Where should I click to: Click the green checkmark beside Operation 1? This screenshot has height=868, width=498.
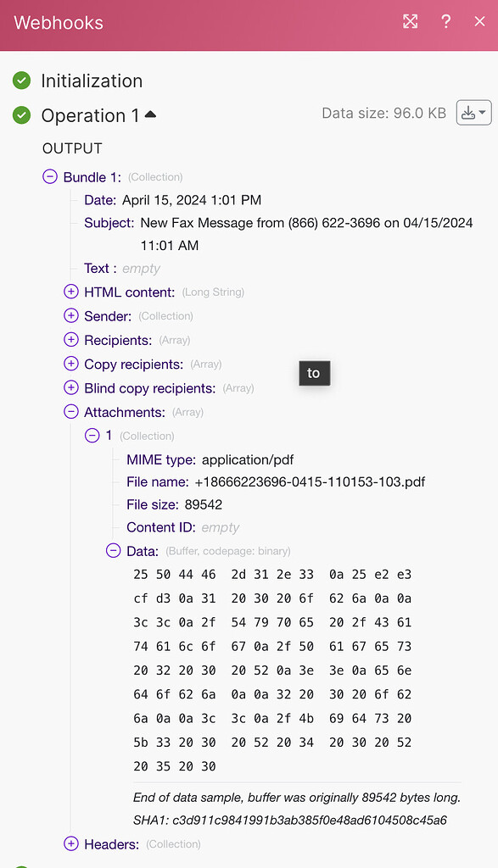pos(20,116)
